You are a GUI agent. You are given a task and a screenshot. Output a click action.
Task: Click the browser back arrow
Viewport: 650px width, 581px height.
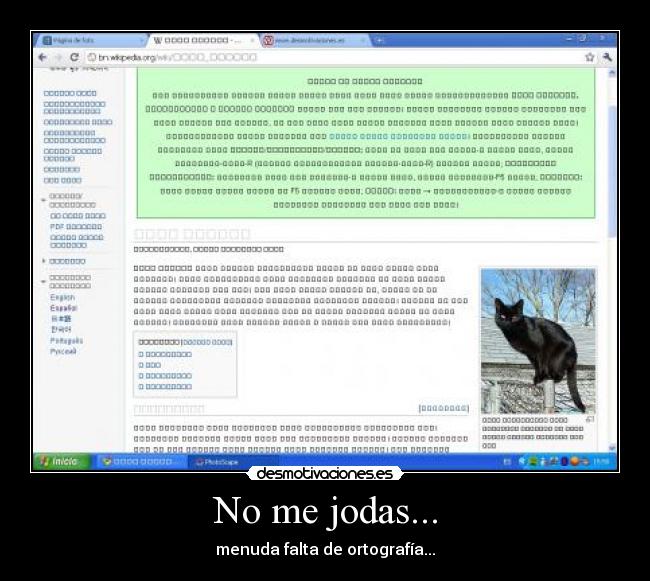click(43, 57)
